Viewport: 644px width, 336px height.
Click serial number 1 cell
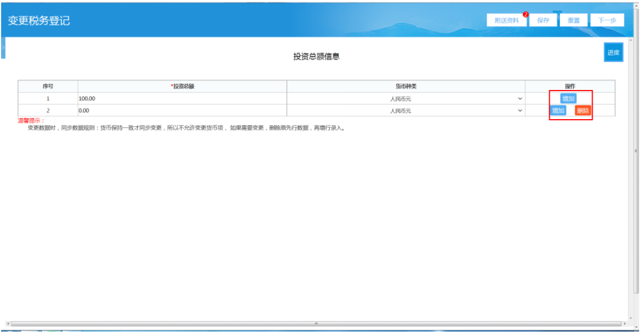pyautogui.click(x=48, y=98)
